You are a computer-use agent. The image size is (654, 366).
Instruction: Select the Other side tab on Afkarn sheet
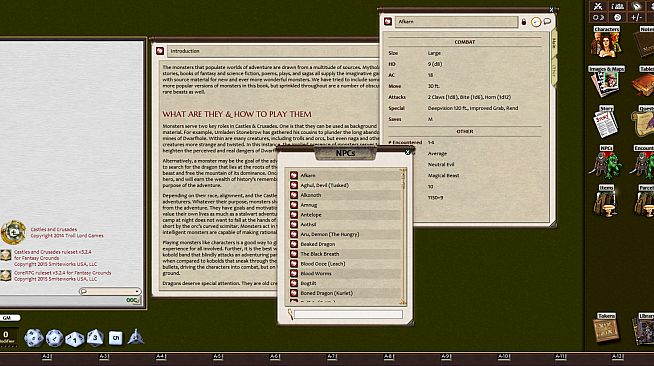(554, 71)
